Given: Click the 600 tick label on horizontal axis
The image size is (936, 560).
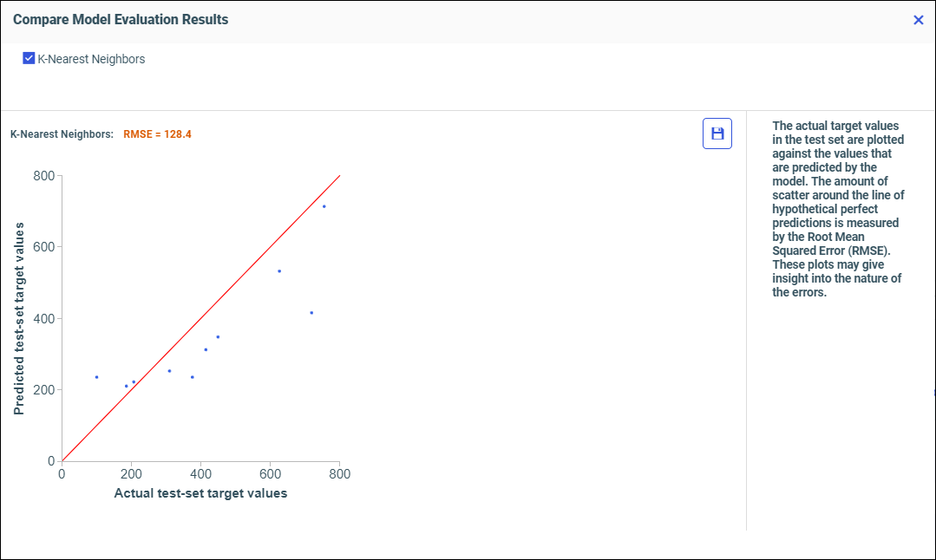Looking at the screenshot, I should 270,474.
